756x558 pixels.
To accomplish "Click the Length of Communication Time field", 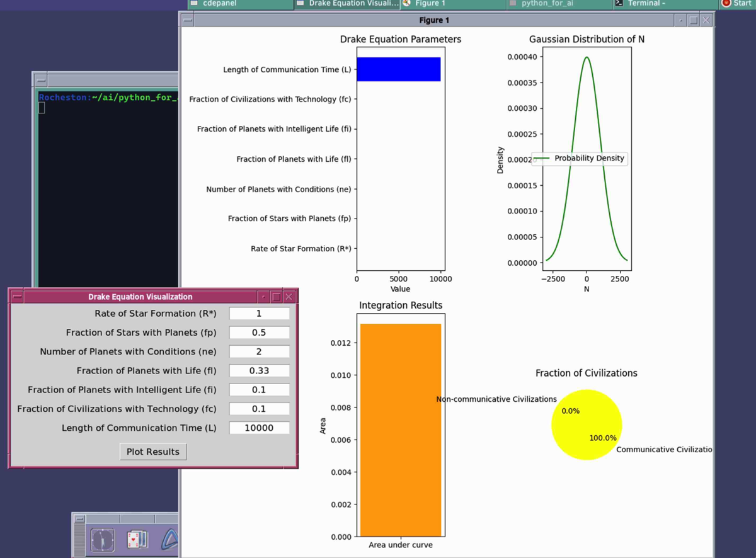I will click(259, 428).
